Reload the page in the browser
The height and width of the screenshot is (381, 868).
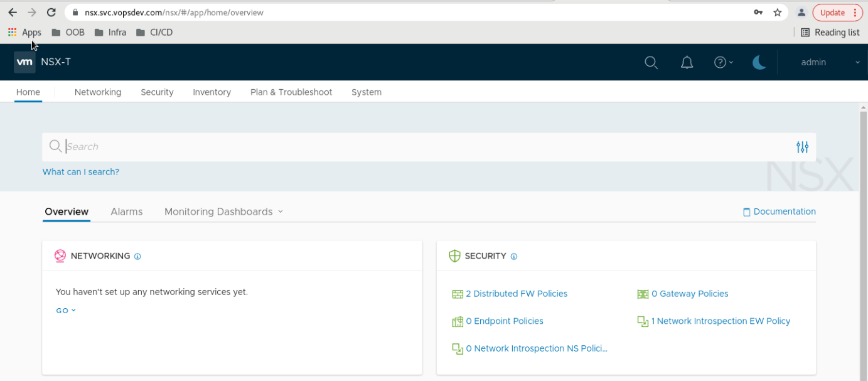[51, 13]
